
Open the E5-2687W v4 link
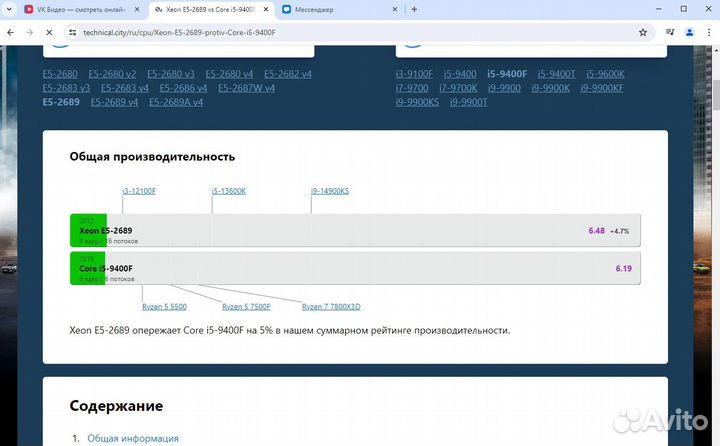coord(247,88)
